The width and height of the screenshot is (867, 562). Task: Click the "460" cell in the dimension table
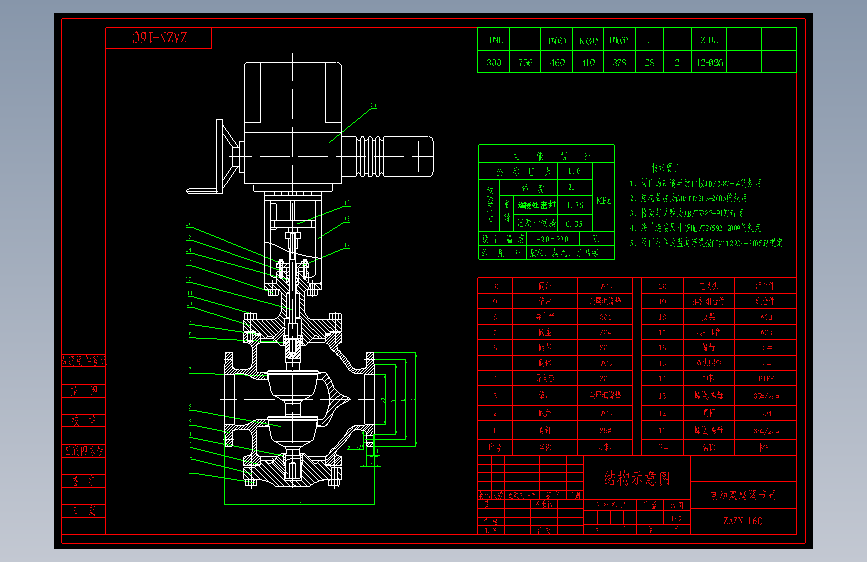[x=557, y=62]
